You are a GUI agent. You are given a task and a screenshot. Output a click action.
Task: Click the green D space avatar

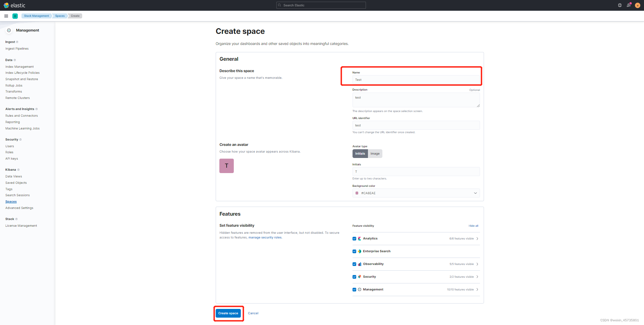pos(15,16)
